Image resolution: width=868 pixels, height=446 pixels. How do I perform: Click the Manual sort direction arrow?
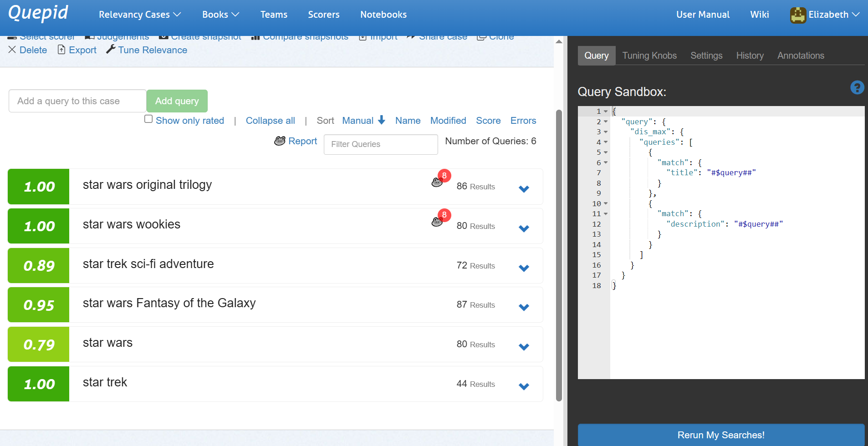382,120
